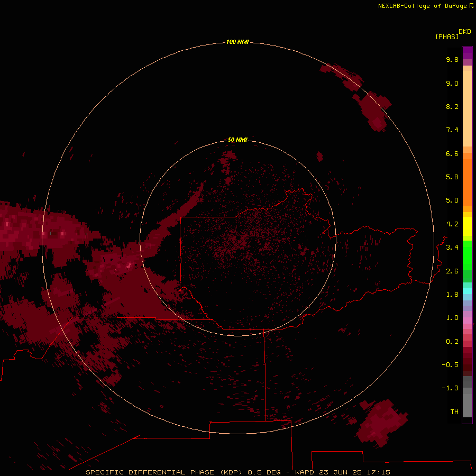Click the SPECIFIC DIFFERENTIAL PHASE (KDP) title text

164,472
